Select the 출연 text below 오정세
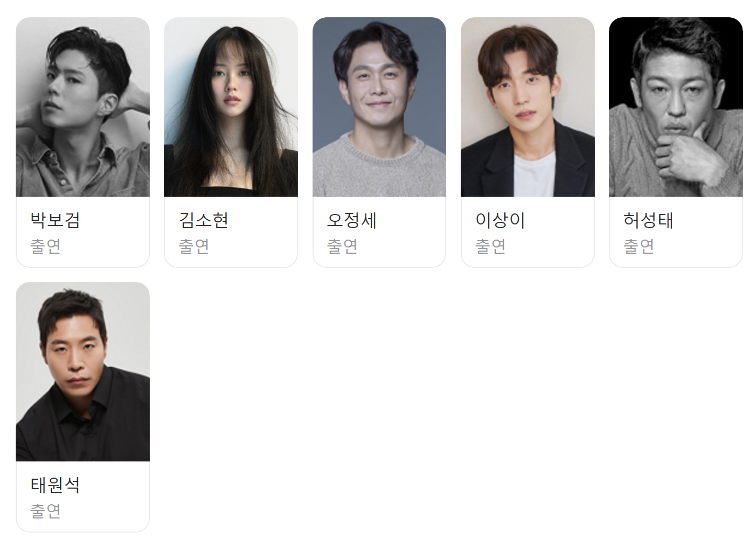 342,246
